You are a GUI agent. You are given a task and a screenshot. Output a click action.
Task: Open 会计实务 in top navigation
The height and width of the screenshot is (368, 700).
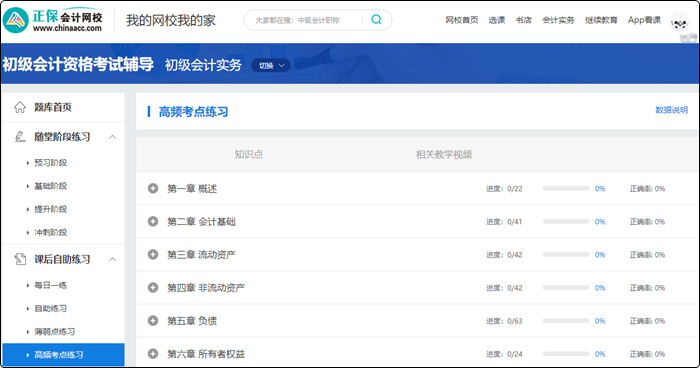[558, 20]
